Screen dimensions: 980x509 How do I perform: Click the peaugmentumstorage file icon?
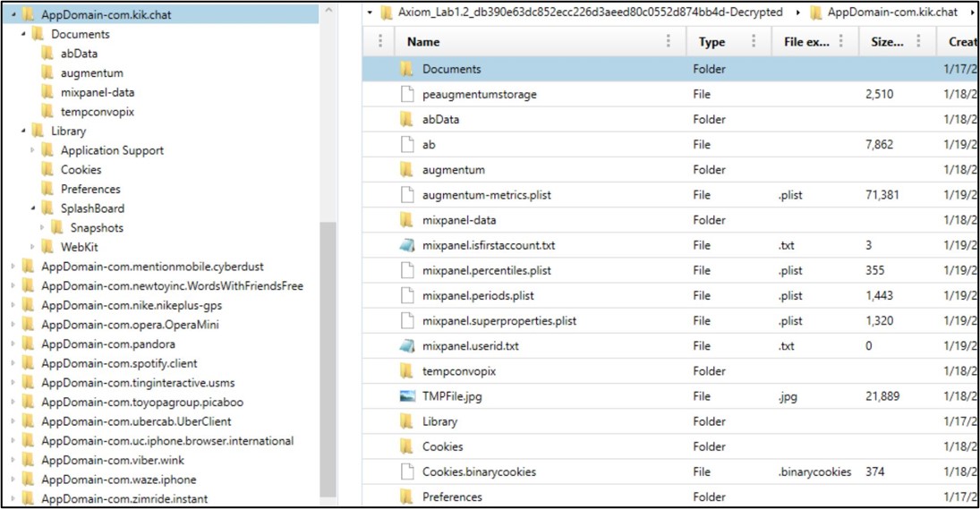point(407,94)
